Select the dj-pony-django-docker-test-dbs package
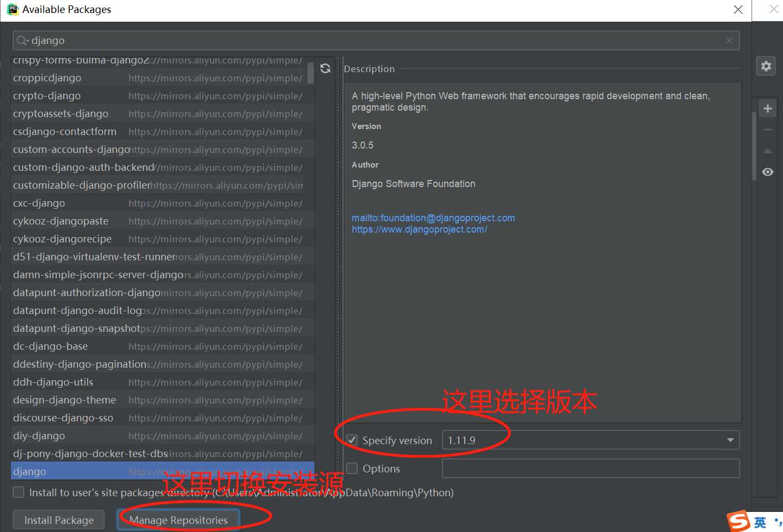Viewport: 783px width, 532px height. tap(163, 453)
